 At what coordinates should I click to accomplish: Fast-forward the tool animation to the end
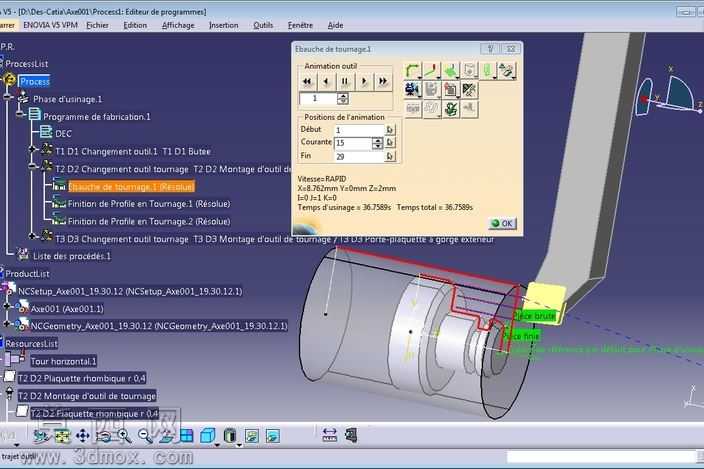pos(383,81)
